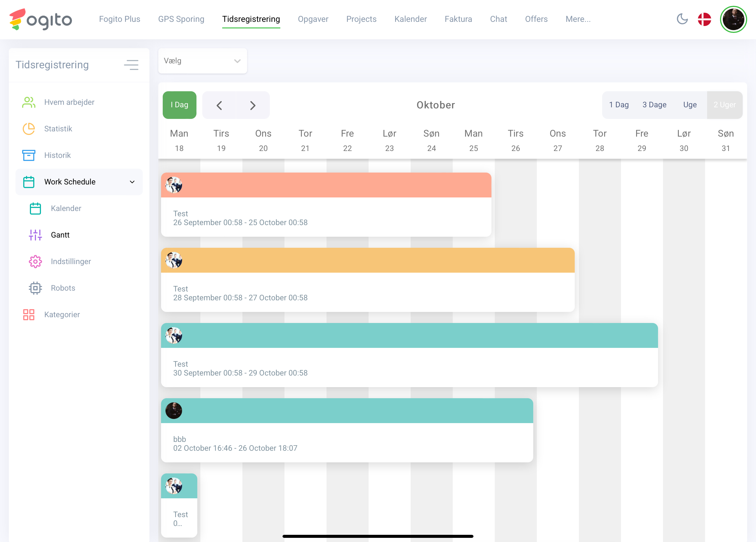This screenshot has height=542, width=756.
Task: Go to the GPS Sporing tab
Action: tap(181, 19)
